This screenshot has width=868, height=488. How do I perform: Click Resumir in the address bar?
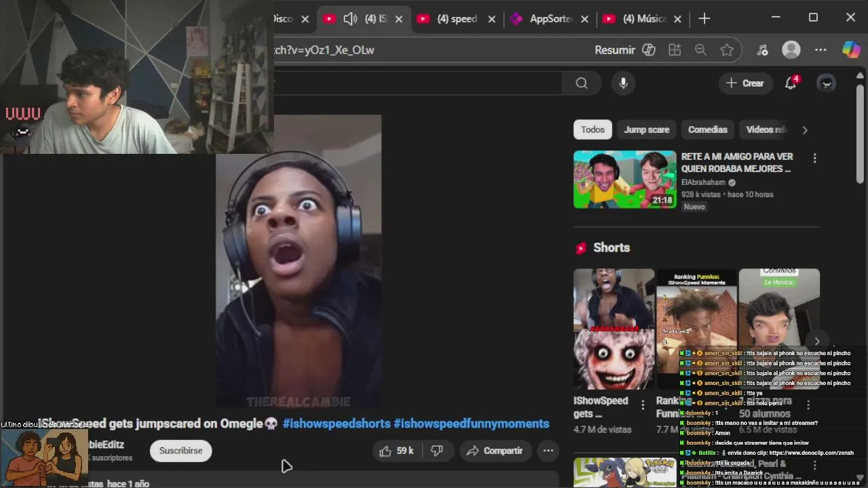(614, 49)
